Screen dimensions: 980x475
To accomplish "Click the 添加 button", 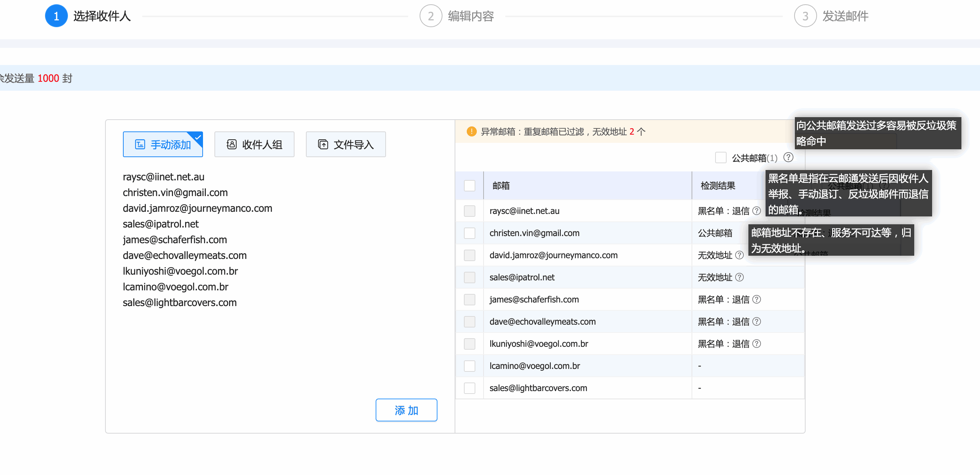I will tap(406, 410).
